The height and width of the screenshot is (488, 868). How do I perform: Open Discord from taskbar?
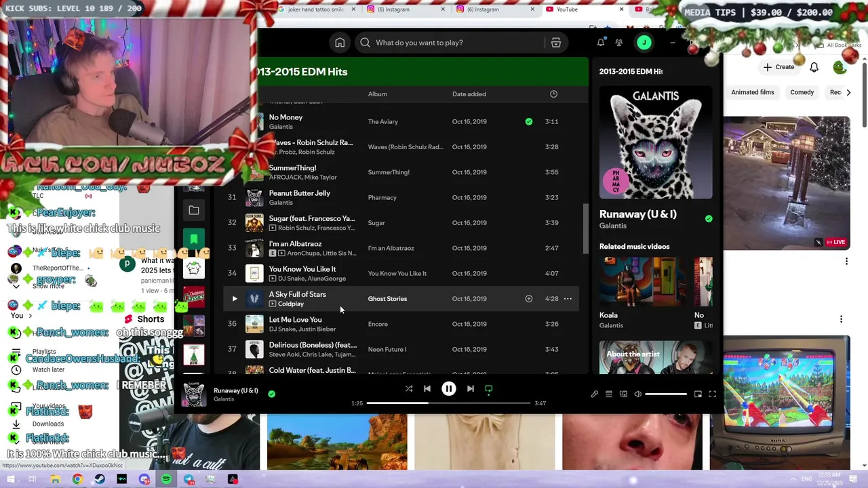144,479
